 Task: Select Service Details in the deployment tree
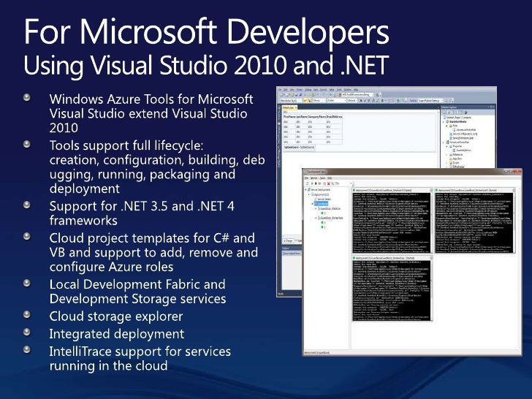point(323,199)
